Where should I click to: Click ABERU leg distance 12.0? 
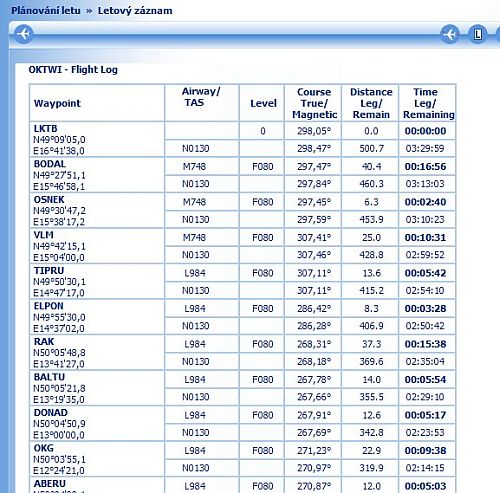tap(371, 486)
